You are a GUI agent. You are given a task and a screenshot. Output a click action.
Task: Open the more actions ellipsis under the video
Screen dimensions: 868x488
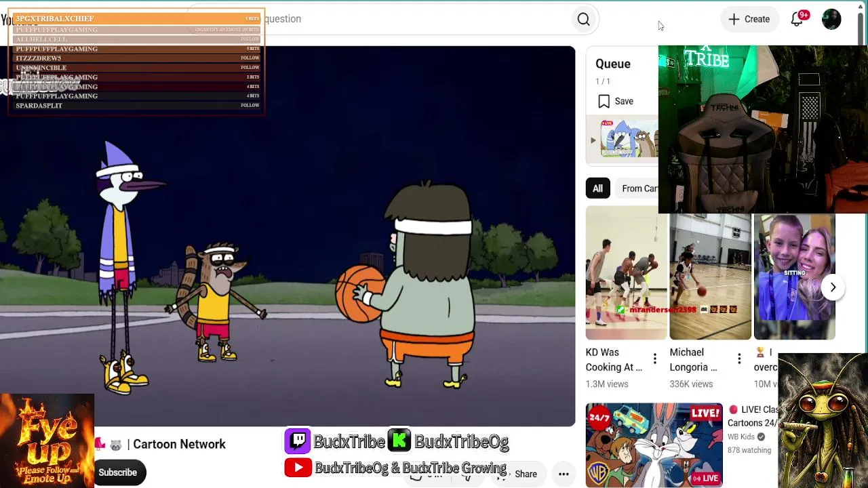click(564, 474)
